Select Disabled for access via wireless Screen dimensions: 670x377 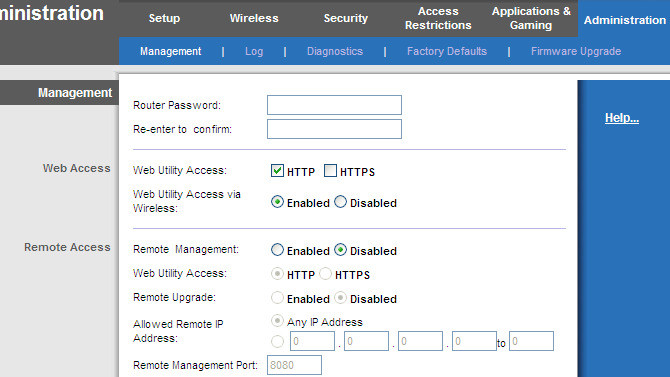click(340, 202)
